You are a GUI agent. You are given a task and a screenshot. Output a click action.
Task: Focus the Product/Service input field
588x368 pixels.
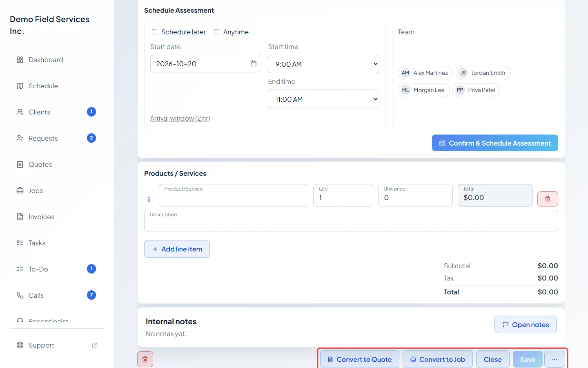tap(234, 195)
